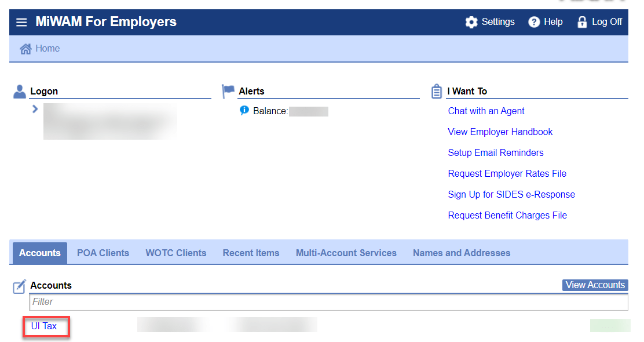This screenshot has width=644, height=342.
Task: Click the Logon section heading
Action: pos(44,91)
